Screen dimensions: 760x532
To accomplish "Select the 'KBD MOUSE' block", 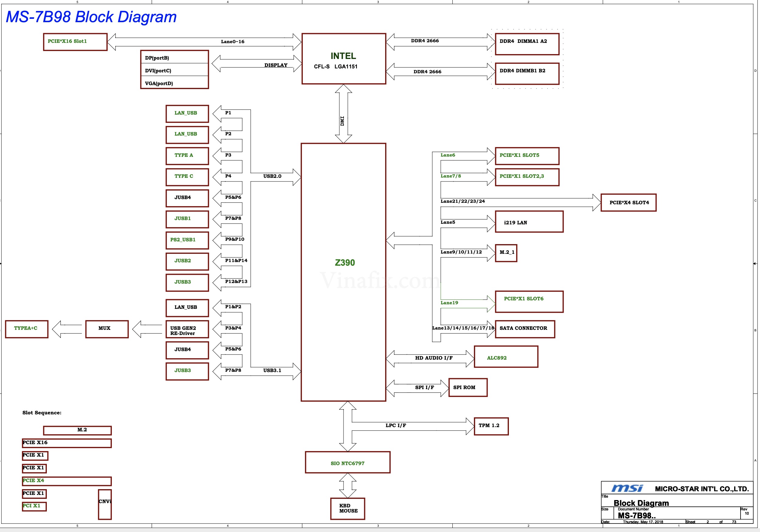I will pyautogui.click(x=347, y=509).
